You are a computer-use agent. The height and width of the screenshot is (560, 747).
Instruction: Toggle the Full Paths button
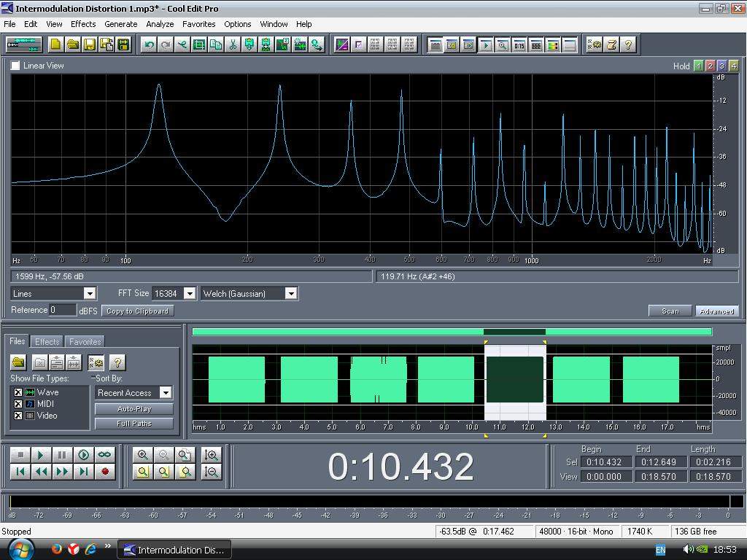click(x=134, y=424)
